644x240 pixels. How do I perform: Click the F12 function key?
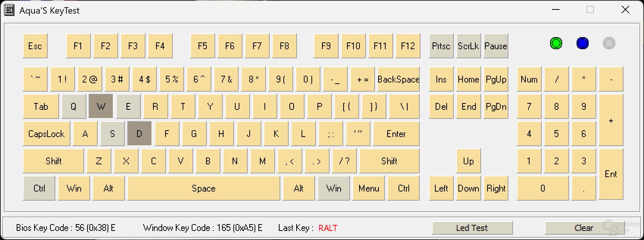pyautogui.click(x=408, y=46)
